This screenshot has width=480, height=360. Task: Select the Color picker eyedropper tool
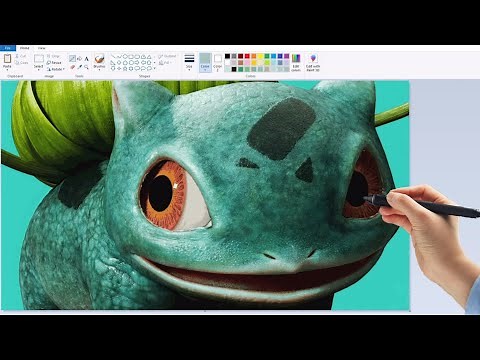point(79,67)
